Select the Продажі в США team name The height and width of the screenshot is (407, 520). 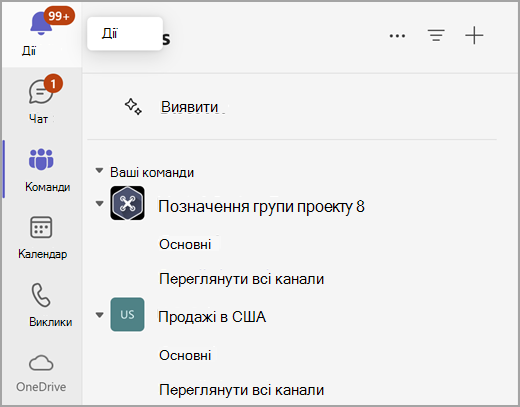(x=212, y=317)
